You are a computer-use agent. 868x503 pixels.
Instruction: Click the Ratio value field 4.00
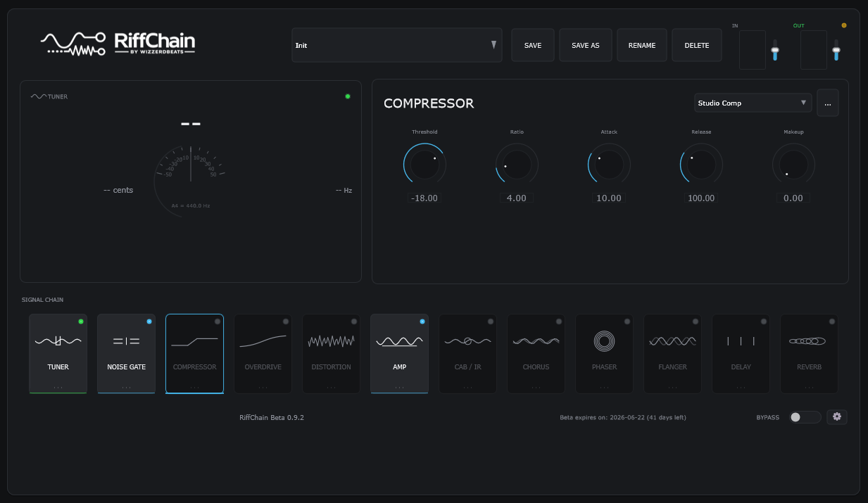point(517,198)
